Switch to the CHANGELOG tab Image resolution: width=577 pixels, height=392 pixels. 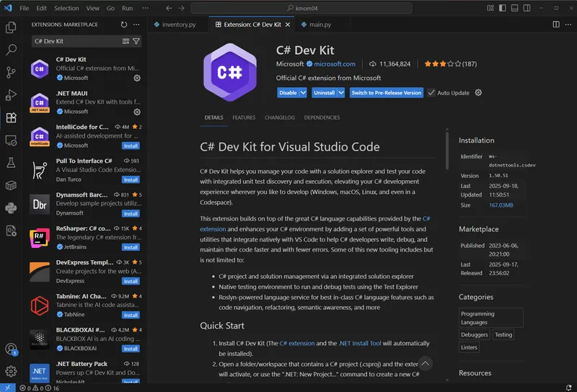pos(279,117)
